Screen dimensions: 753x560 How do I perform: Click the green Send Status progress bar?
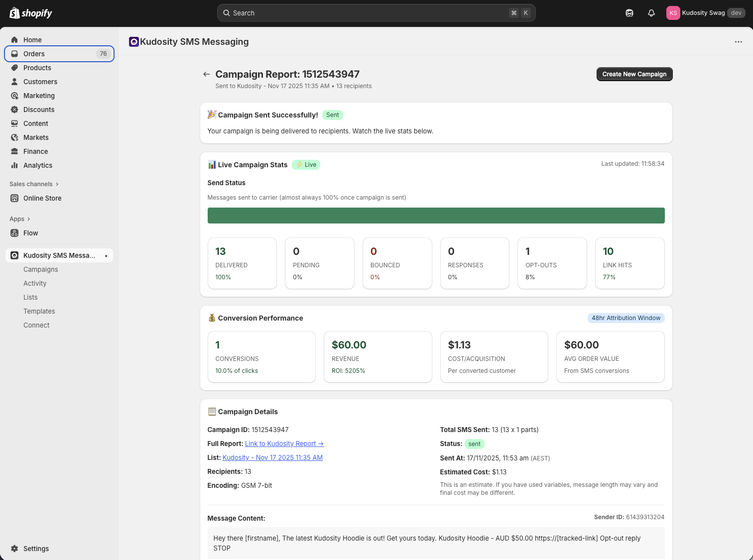coord(436,216)
